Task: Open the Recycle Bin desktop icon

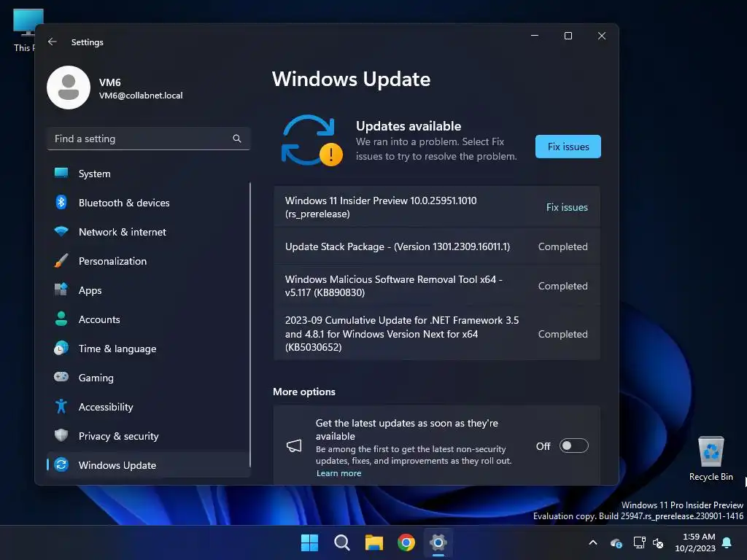Action: (711, 459)
